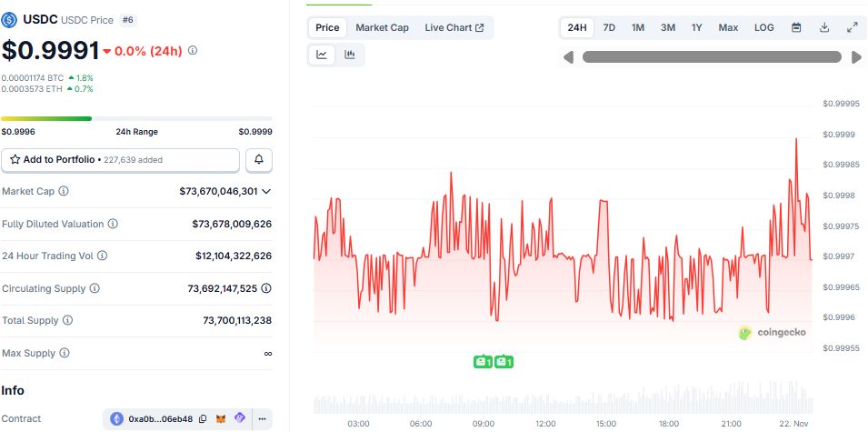
Task: Download the chart data
Action: [x=824, y=27]
